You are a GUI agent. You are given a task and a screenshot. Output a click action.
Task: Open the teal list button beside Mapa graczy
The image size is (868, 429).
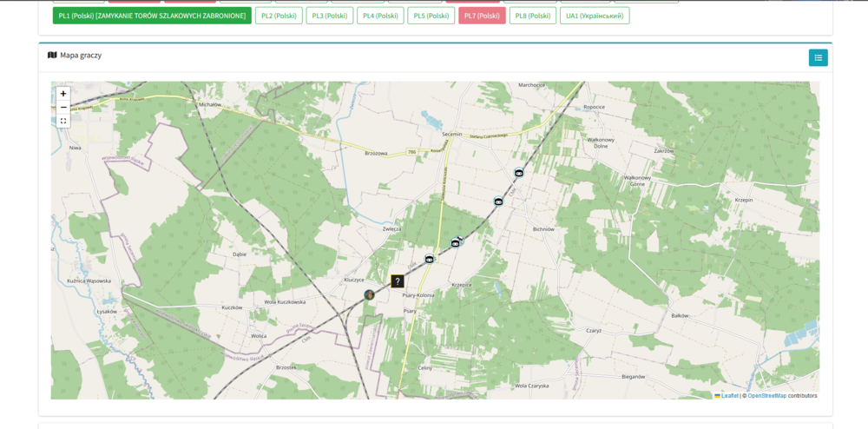coord(819,57)
